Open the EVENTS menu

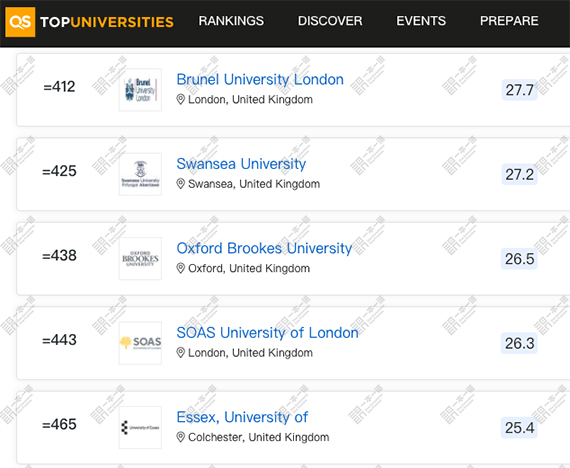coord(421,21)
